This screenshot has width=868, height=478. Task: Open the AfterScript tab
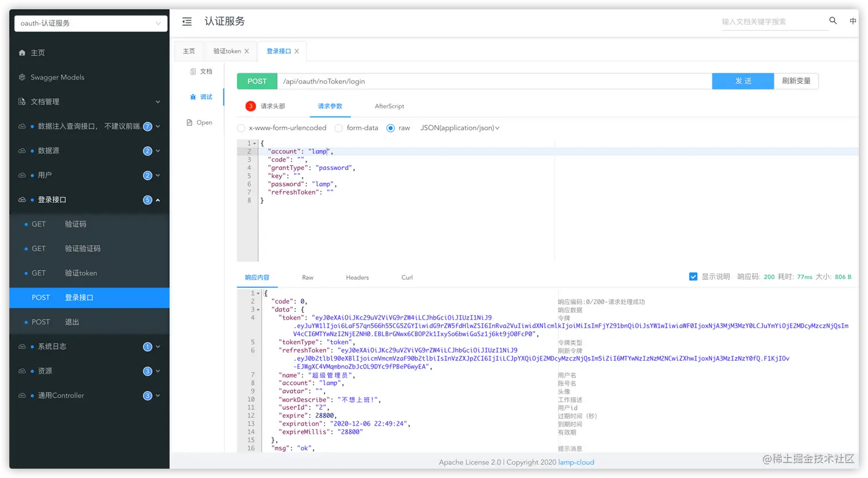[x=389, y=106]
